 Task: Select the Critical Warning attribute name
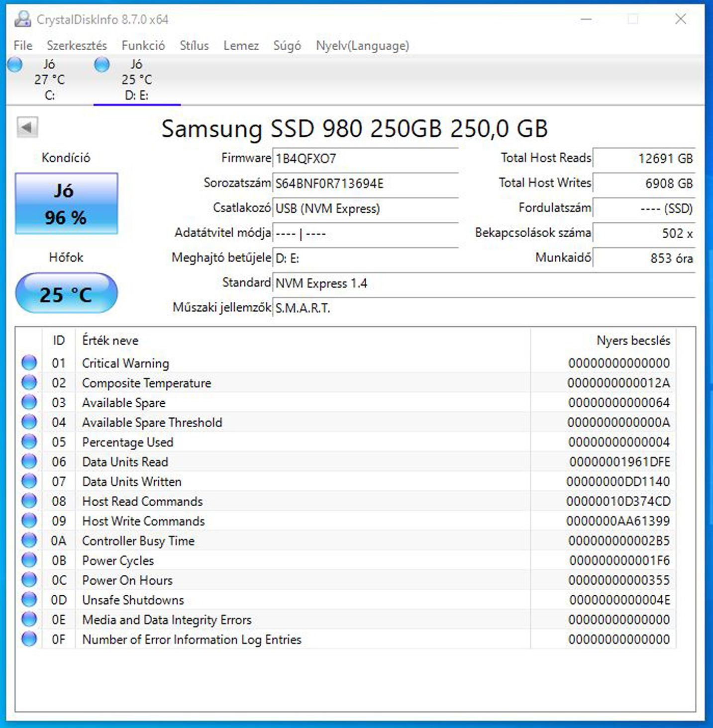tap(125, 364)
